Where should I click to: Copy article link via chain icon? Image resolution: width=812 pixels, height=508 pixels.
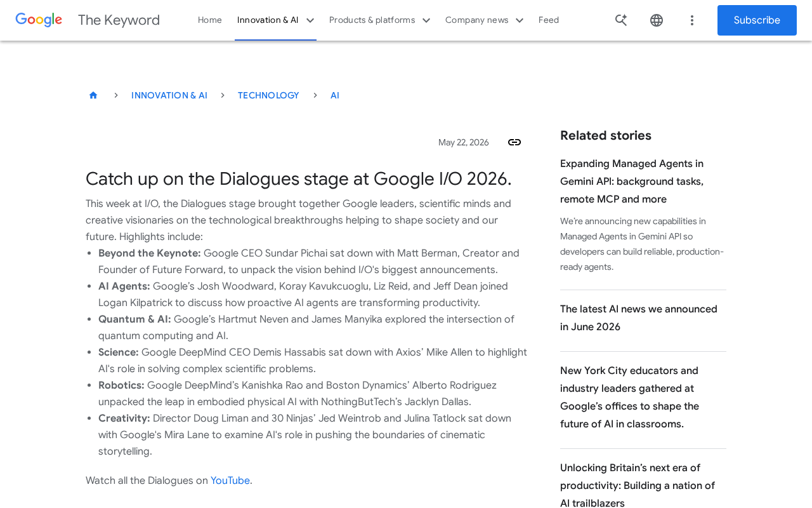pyautogui.click(x=514, y=142)
